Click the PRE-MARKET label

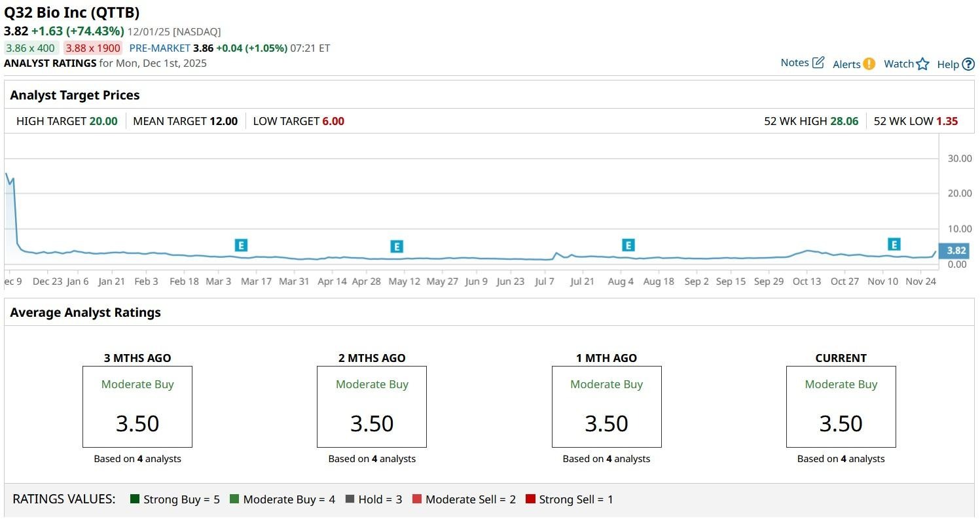click(160, 48)
